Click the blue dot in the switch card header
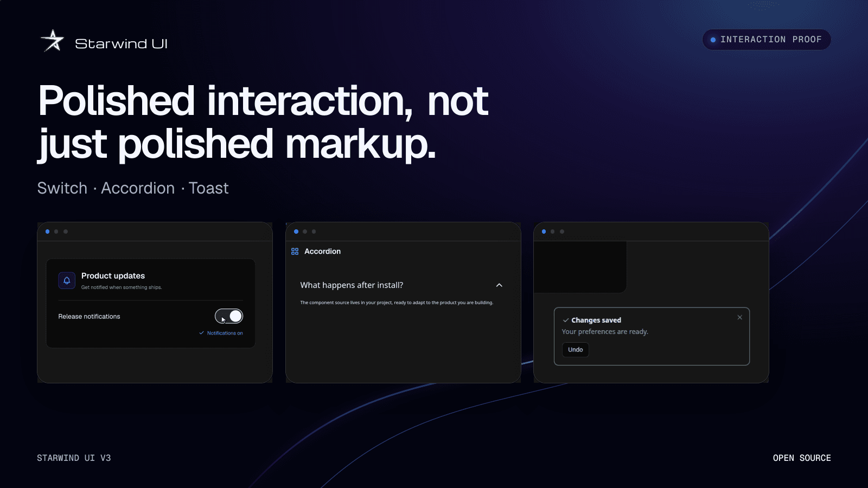868x488 pixels. coord(48,232)
